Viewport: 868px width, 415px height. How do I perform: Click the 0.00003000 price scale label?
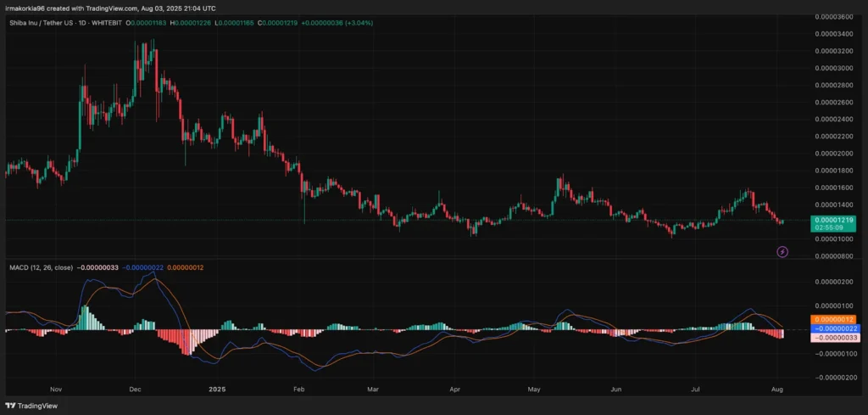point(835,68)
